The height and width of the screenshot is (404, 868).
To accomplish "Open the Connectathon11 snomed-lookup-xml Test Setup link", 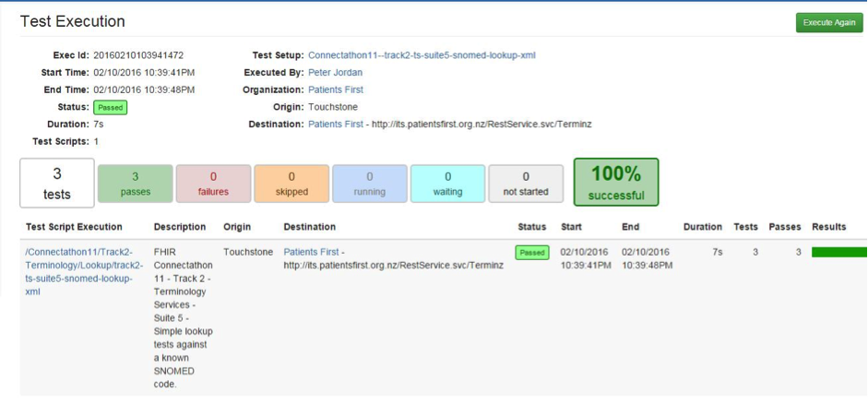I will [x=422, y=55].
